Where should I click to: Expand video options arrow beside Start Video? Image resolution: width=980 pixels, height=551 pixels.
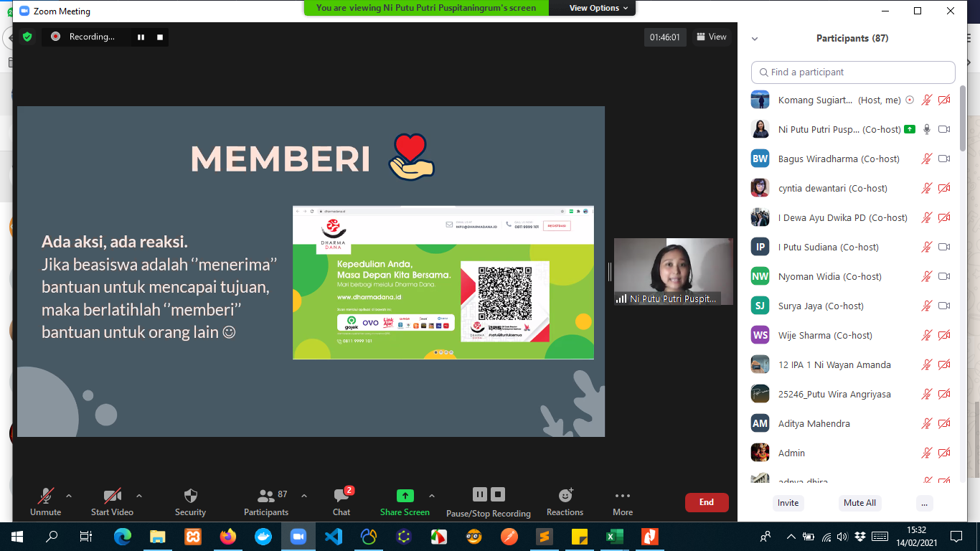pos(139,496)
